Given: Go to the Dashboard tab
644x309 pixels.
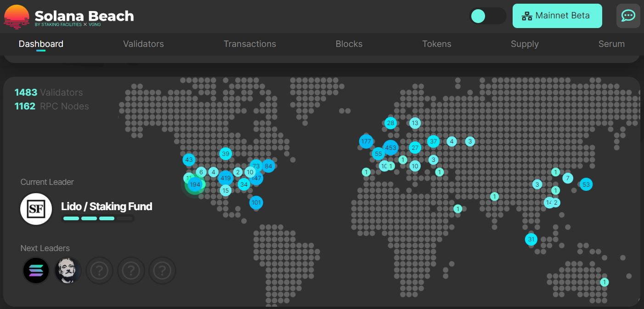Looking at the screenshot, I should tap(41, 44).
